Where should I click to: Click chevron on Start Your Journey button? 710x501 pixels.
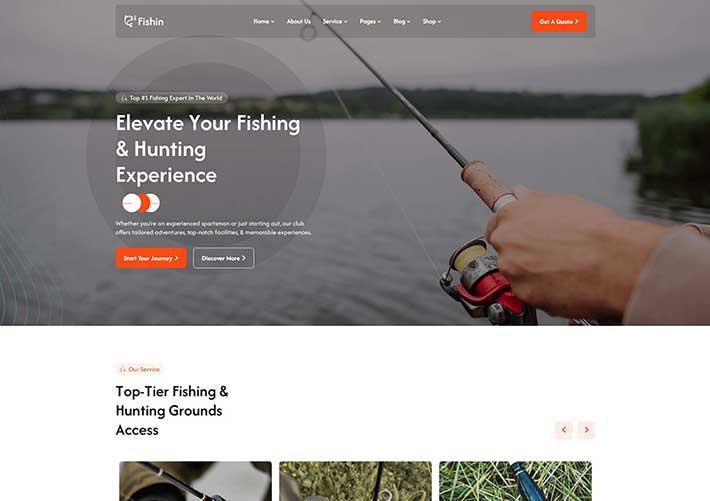[x=176, y=258]
